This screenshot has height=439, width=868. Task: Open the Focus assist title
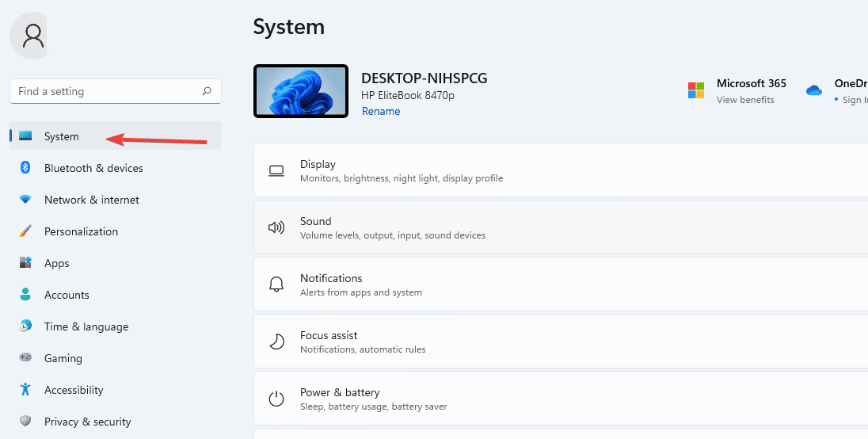(x=329, y=335)
